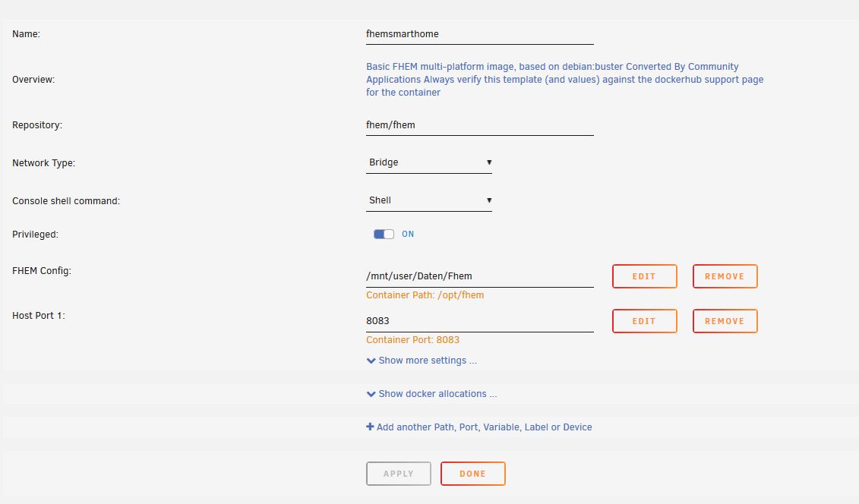
Task: Click the 'FHEM Config:' label
Action: [42, 271]
